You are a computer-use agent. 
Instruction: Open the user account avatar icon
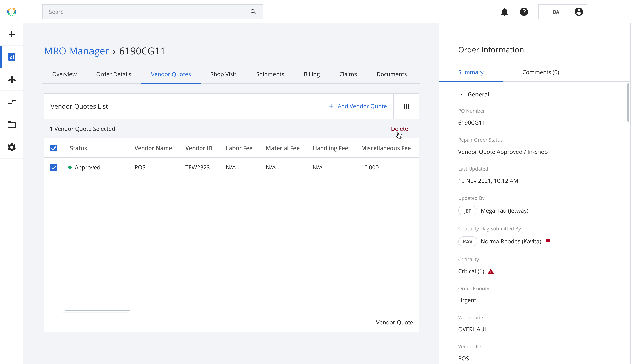(x=579, y=12)
